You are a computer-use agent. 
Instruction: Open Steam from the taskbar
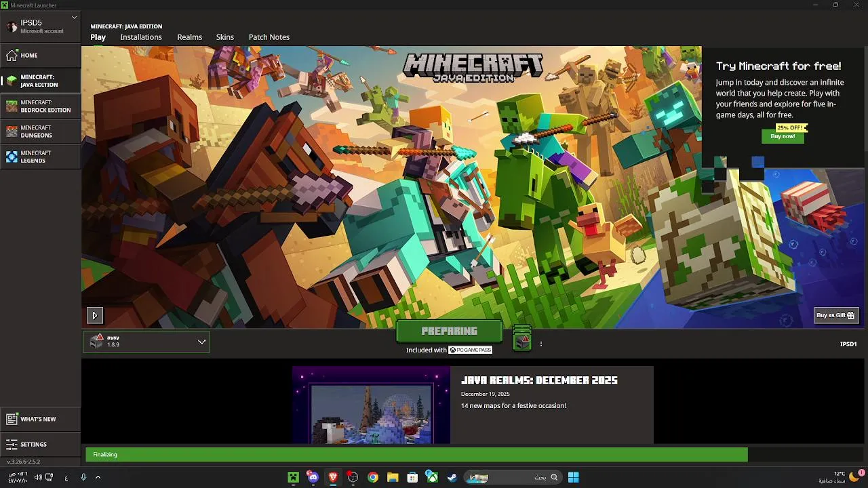452,477
